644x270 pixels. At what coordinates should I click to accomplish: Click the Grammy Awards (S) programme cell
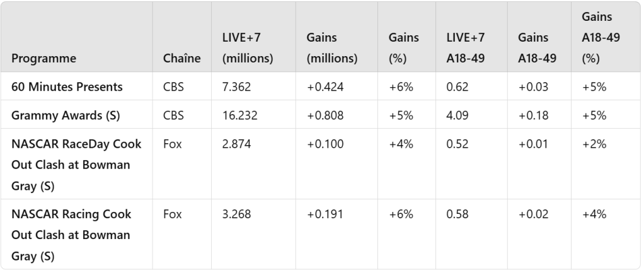pyautogui.click(x=57, y=116)
